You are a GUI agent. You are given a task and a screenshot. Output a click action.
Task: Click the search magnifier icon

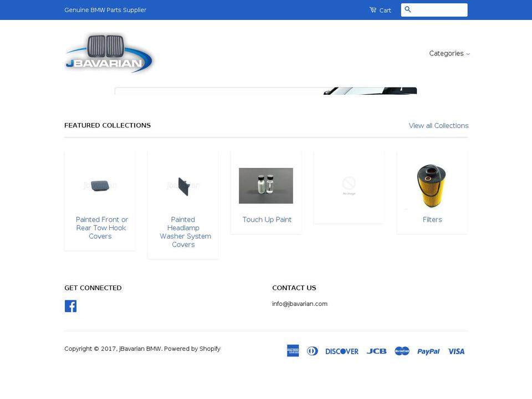[x=408, y=9]
